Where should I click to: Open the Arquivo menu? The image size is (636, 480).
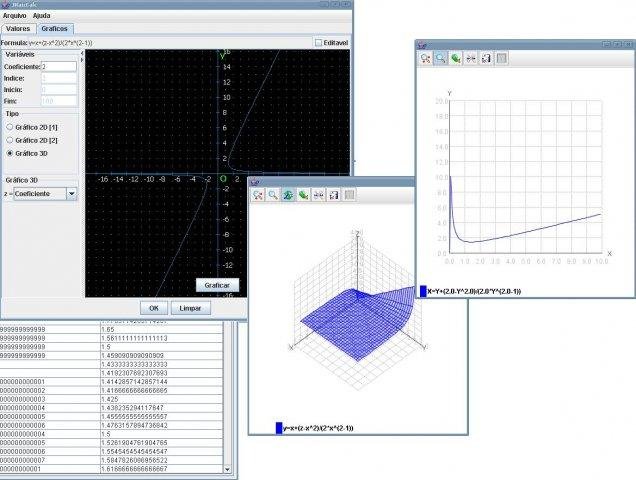(x=15, y=15)
